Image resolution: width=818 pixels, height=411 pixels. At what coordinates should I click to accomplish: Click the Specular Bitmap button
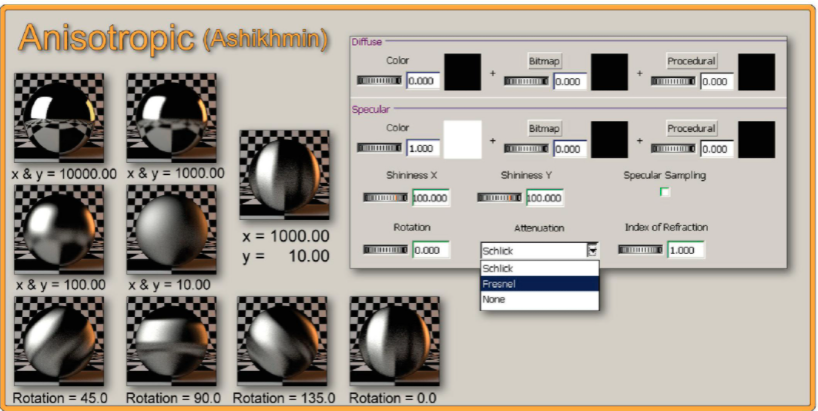tap(544, 128)
